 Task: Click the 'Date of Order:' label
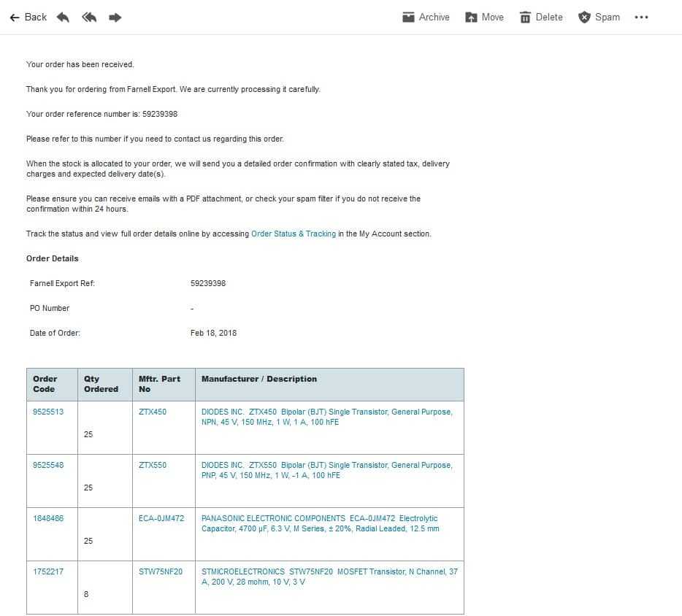coord(55,333)
